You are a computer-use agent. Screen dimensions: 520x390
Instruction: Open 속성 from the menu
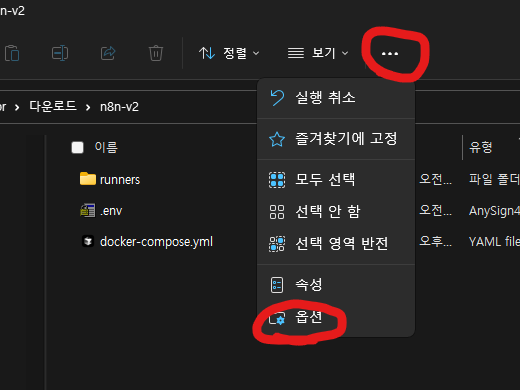tap(336, 285)
